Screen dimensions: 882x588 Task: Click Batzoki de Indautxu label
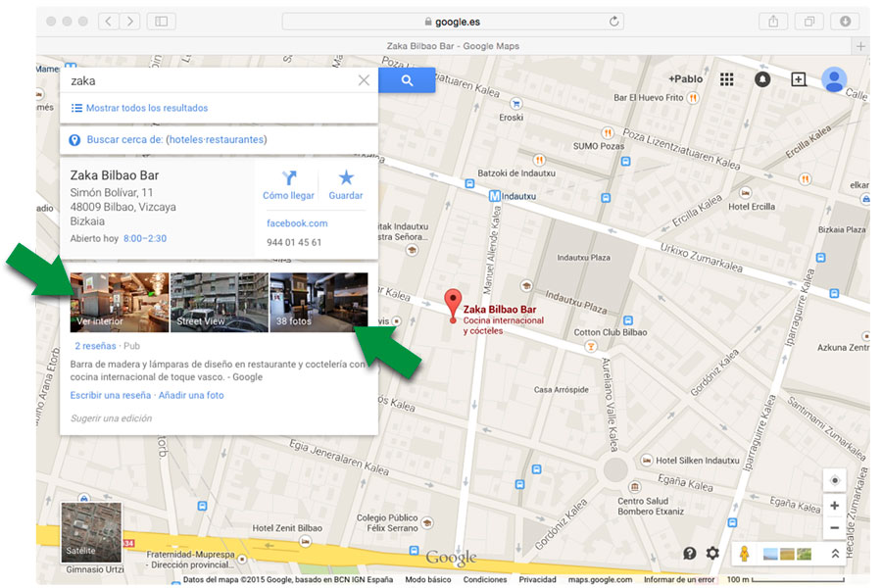pos(516,173)
